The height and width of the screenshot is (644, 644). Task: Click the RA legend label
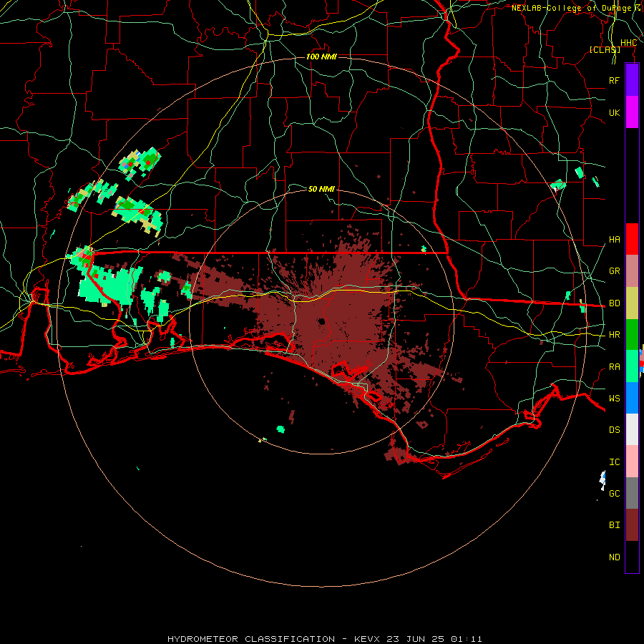(x=615, y=367)
